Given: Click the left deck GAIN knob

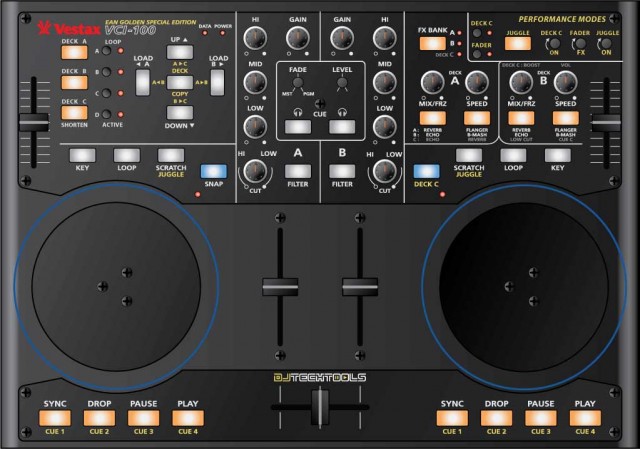Looking at the screenshot, I should tap(298, 39).
